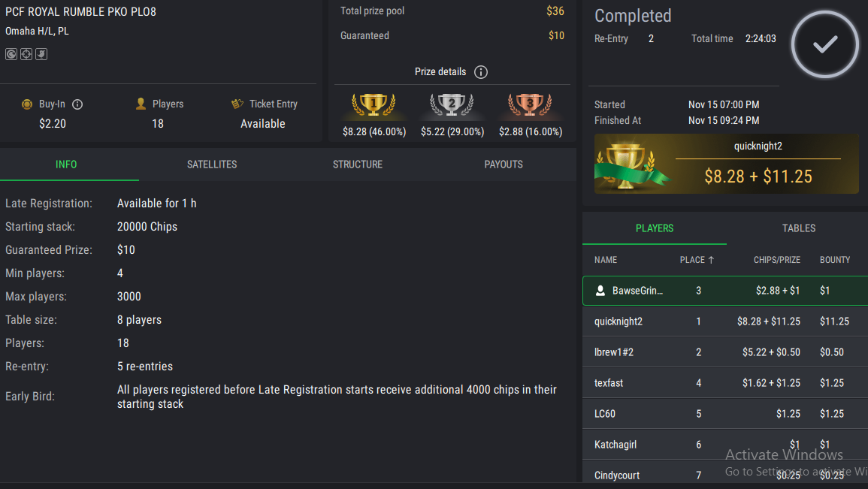Switch to the SATELLITES tab

coord(212,165)
